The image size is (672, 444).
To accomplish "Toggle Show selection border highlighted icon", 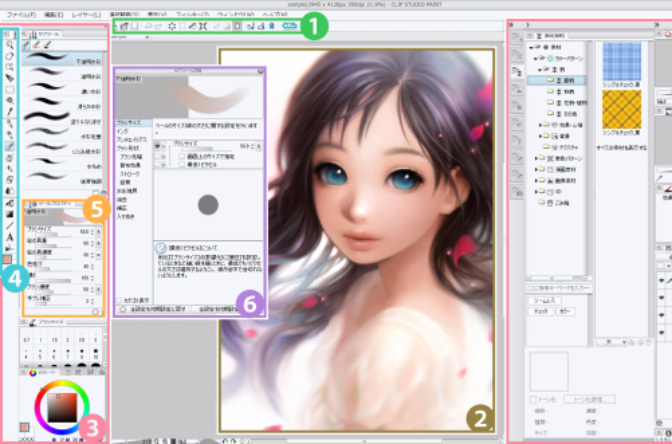I will coord(237,26).
